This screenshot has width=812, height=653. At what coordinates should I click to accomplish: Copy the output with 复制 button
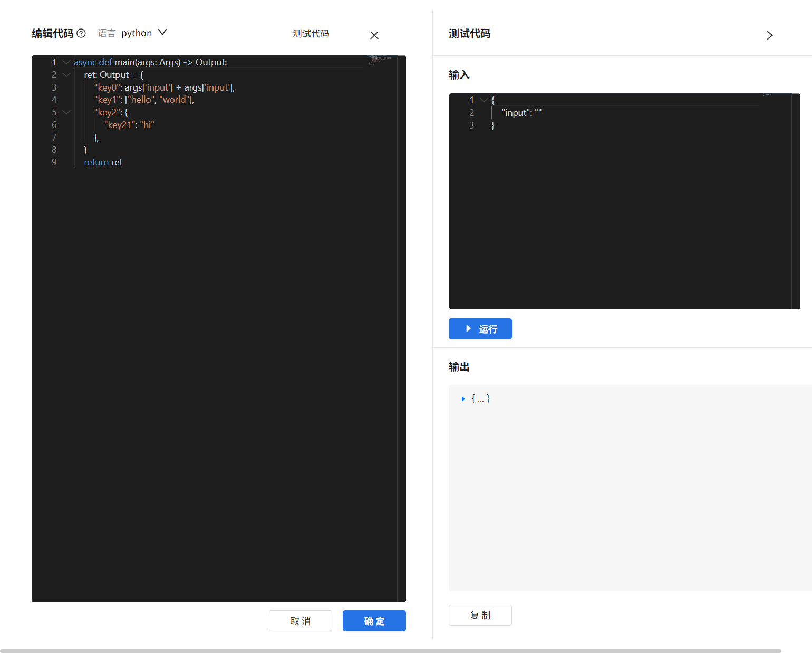480,615
